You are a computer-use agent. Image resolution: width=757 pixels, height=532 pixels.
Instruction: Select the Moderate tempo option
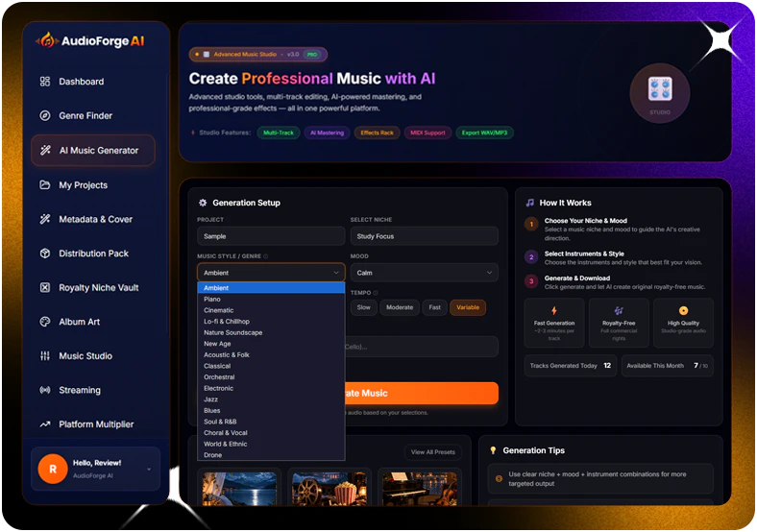400,307
